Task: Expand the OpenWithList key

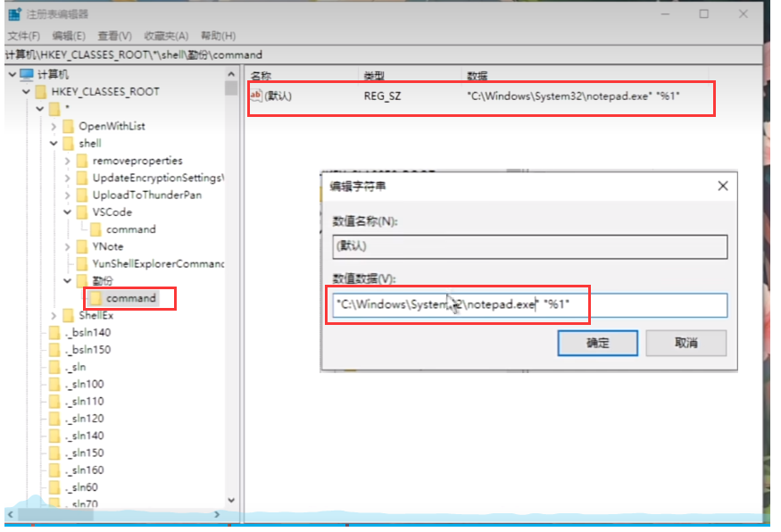Action: [54, 127]
